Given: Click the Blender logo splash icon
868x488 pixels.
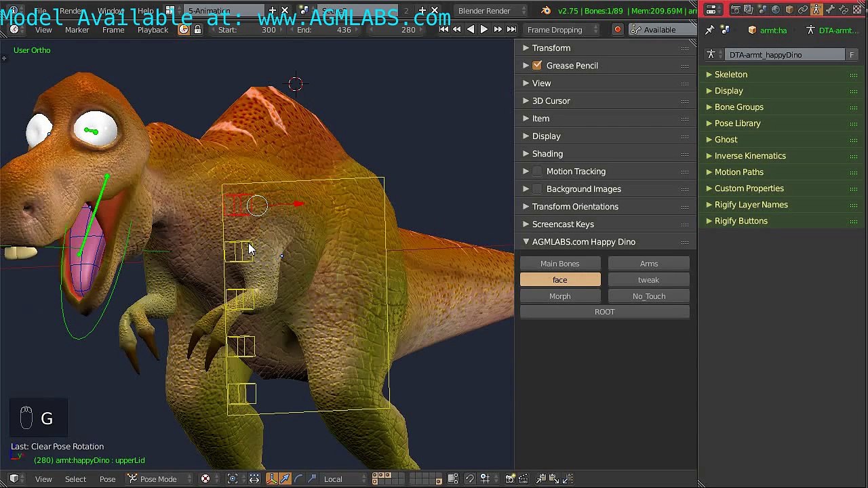Looking at the screenshot, I should pyautogui.click(x=546, y=10).
